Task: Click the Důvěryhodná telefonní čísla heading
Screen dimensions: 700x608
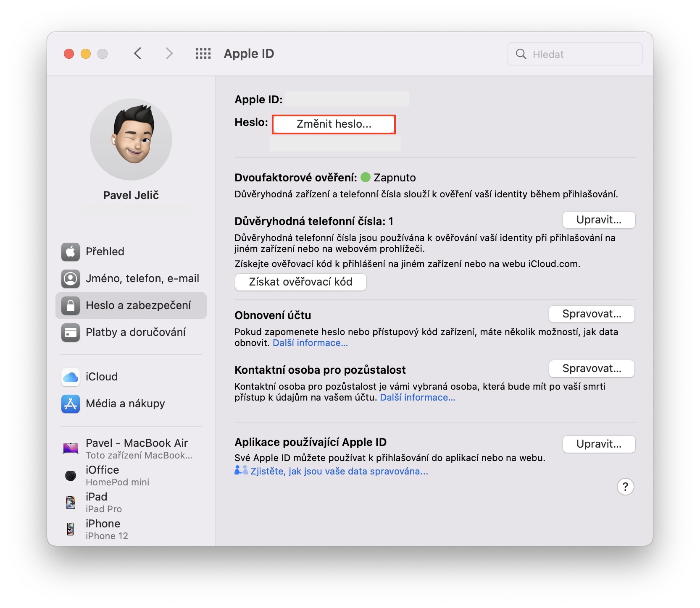Action: 310,221
